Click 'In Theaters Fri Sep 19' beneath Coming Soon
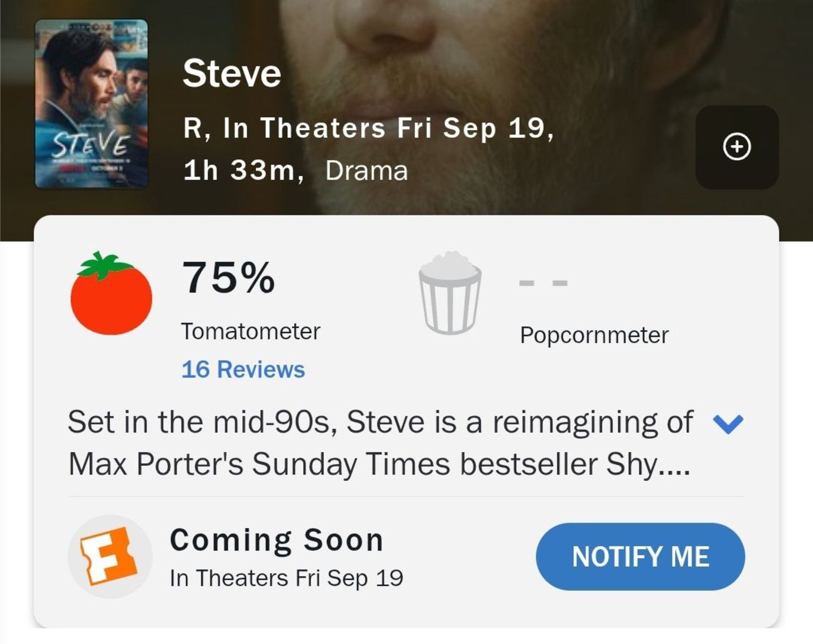813x644 pixels. point(286,578)
